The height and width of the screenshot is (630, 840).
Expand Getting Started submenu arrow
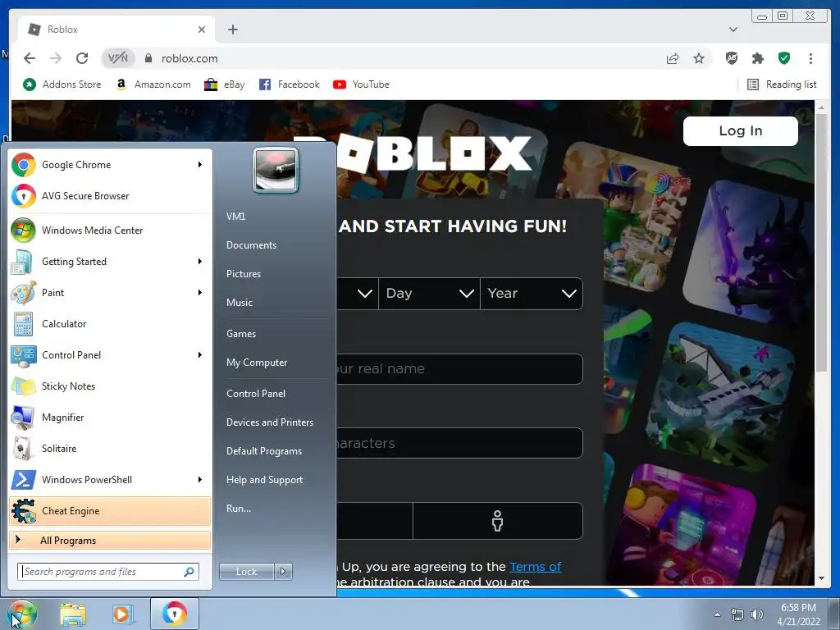[x=200, y=262]
